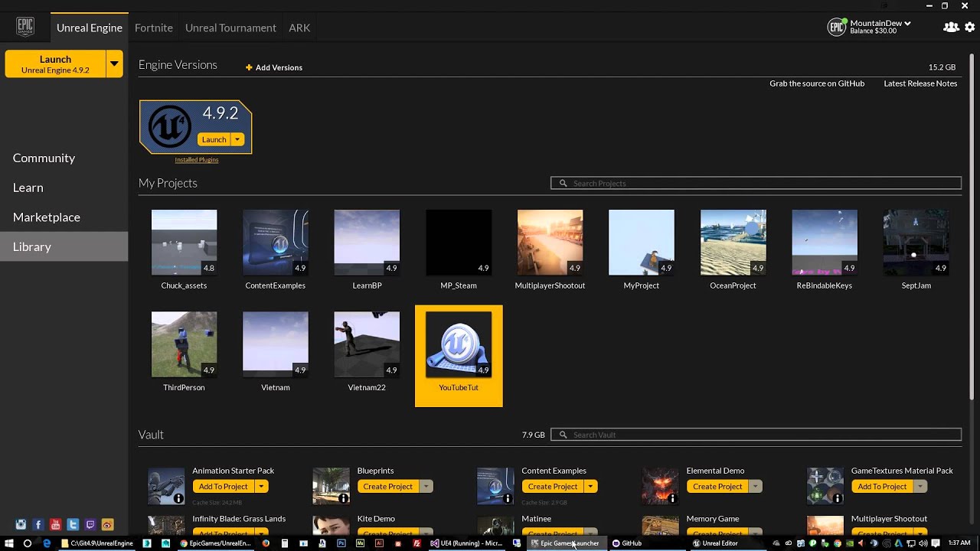The height and width of the screenshot is (551, 980).
Task: Show info for Animation Starter Pack
Action: point(178,499)
